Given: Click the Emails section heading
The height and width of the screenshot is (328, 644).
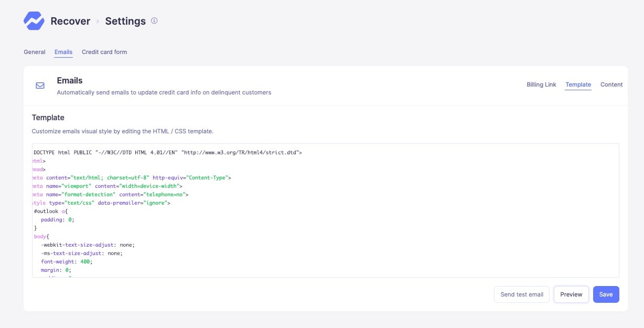Looking at the screenshot, I should click(69, 80).
